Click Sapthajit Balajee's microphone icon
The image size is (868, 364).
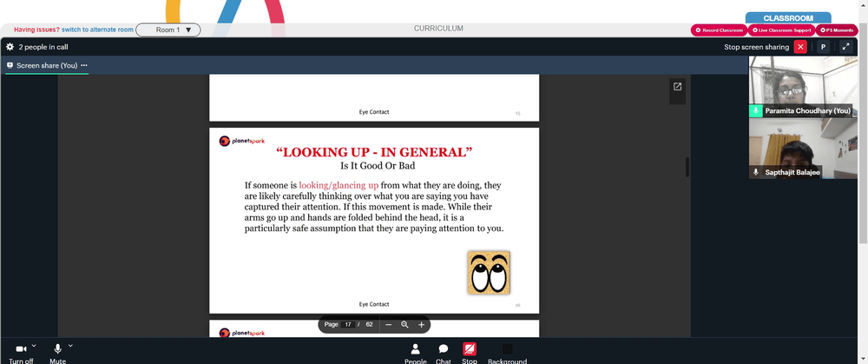click(x=756, y=172)
